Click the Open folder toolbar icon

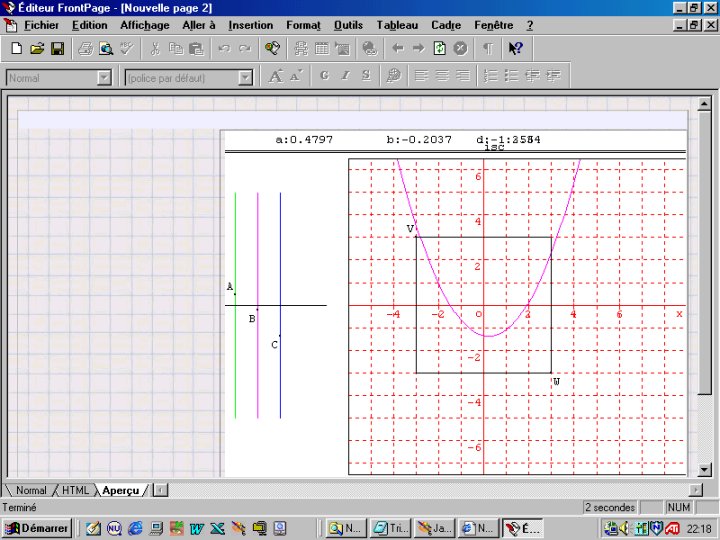click(37, 48)
